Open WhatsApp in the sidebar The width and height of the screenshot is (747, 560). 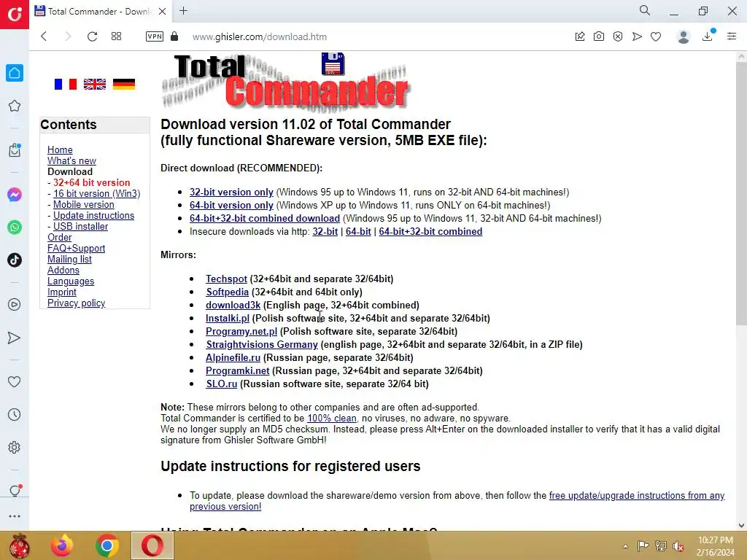click(15, 227)
